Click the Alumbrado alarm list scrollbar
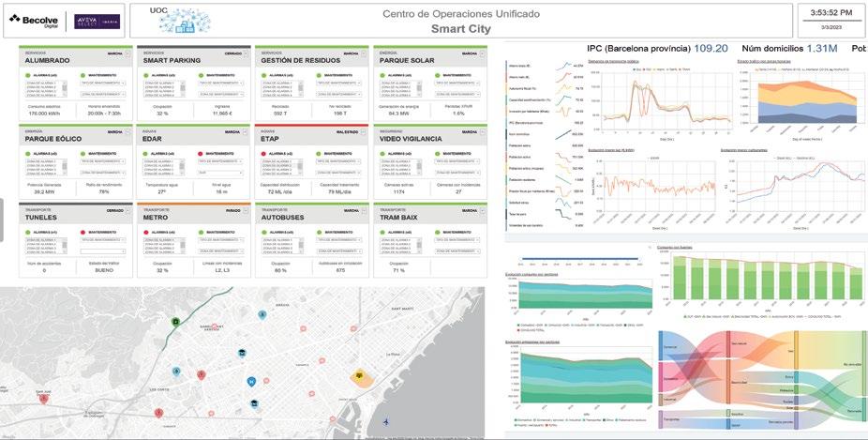 pyautogui.click(x=65, y=89)
